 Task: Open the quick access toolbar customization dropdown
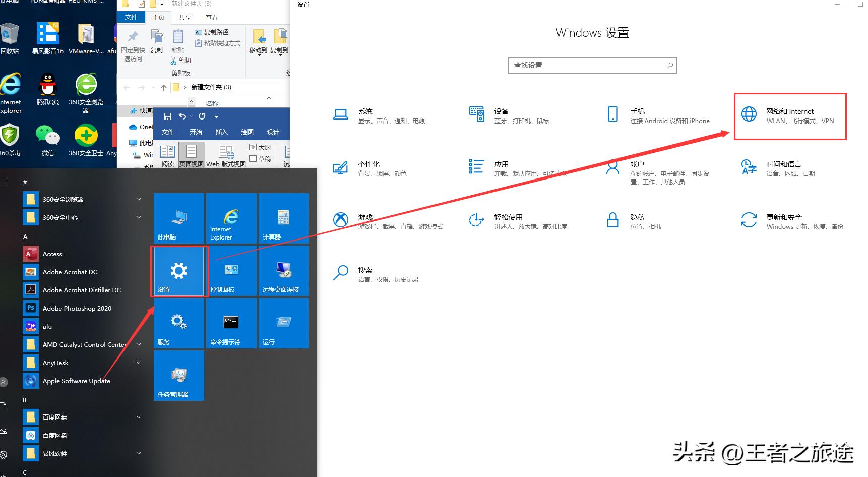tap(216, 116)
